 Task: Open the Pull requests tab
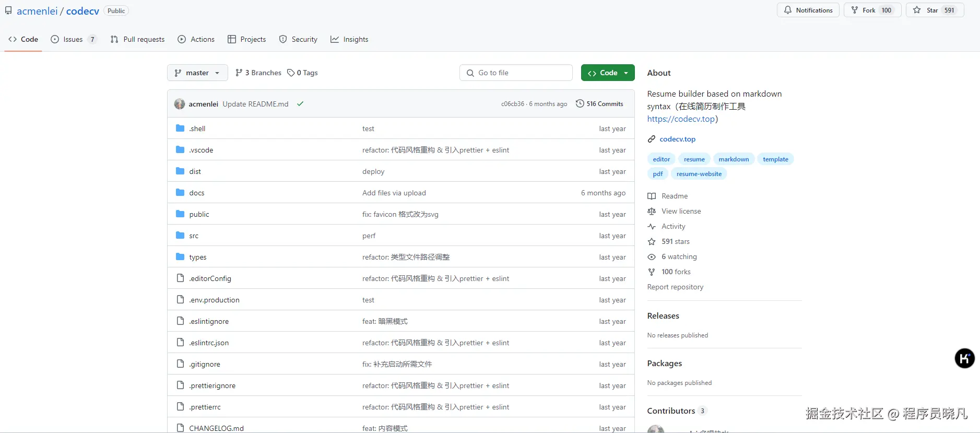tap(138, 39)
